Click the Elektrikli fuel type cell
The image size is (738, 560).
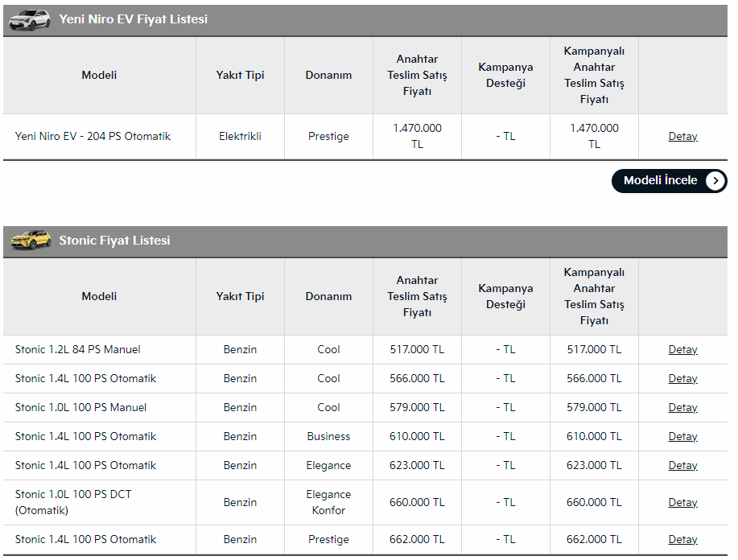240,137
